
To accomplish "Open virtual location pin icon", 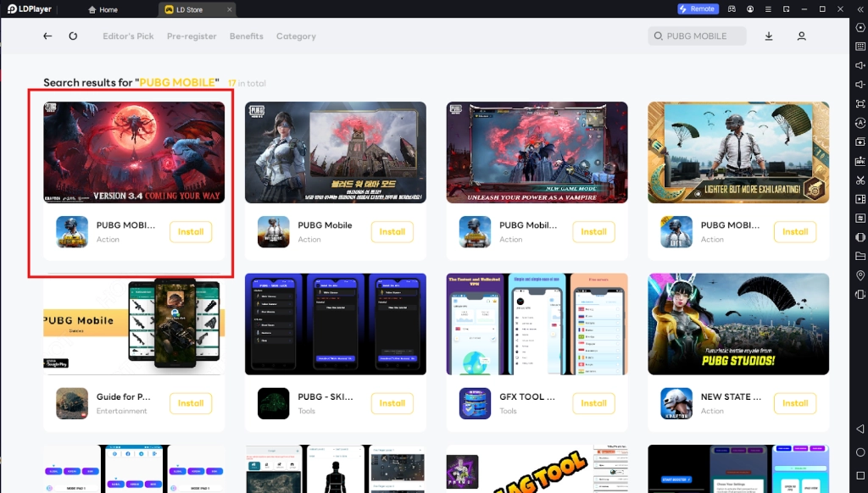I will (860, 275).
